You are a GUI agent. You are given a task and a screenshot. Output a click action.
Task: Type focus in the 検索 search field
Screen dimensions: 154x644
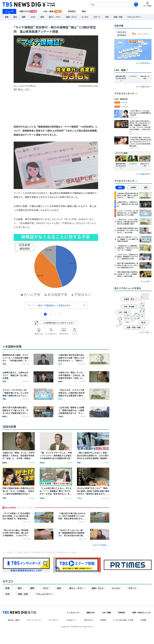112,4
